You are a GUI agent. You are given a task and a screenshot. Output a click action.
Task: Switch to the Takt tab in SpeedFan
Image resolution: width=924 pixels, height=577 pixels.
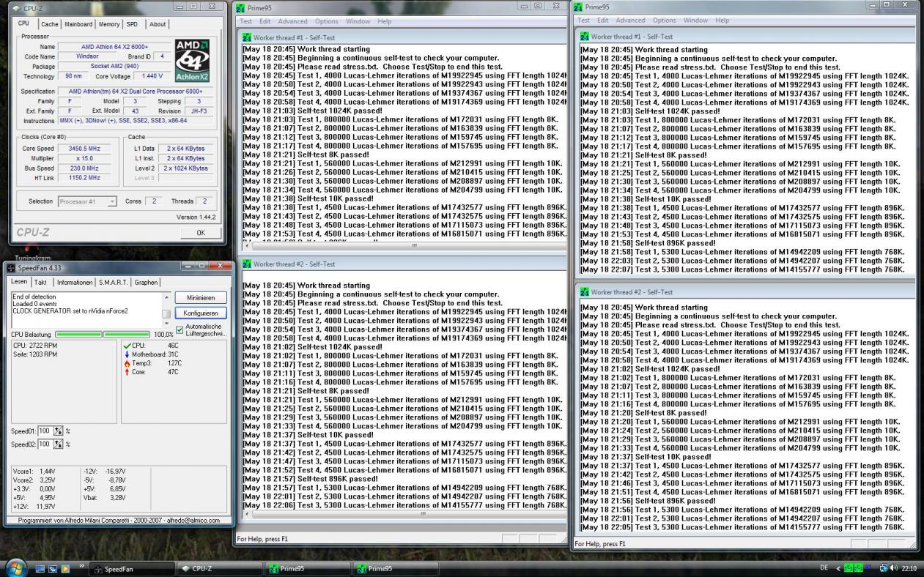(41, 282)
